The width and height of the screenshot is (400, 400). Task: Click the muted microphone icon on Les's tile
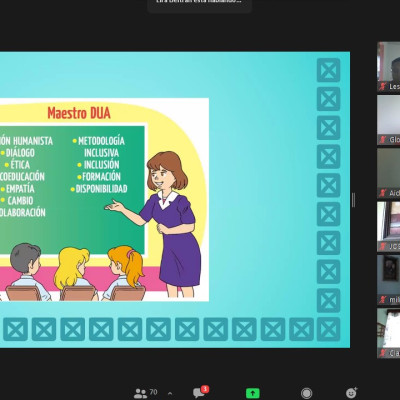(x=383, y=87)
